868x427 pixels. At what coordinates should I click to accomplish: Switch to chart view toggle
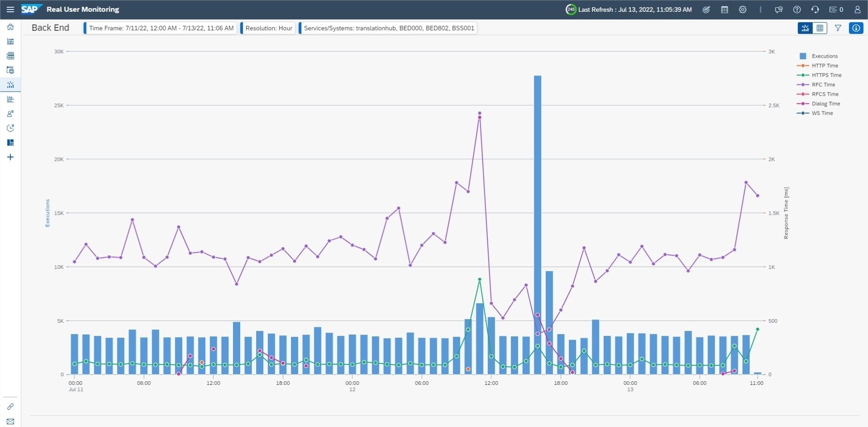pyautogui.click(x=805, y=28)
